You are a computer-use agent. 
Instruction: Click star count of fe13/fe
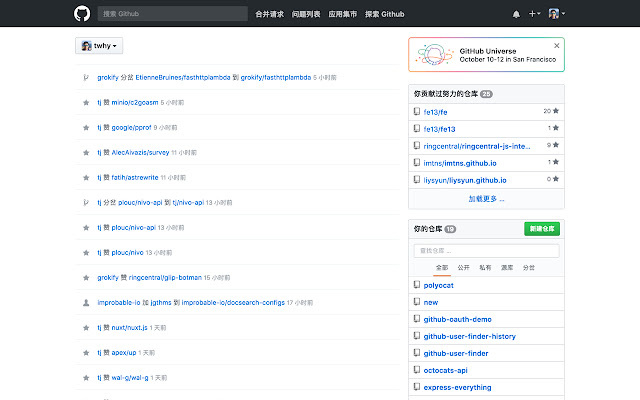(x=551, y=111)
